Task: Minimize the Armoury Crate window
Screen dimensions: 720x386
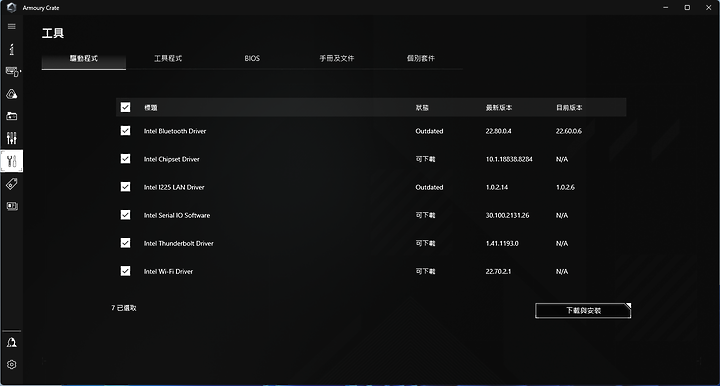Action: pos(666,8)
